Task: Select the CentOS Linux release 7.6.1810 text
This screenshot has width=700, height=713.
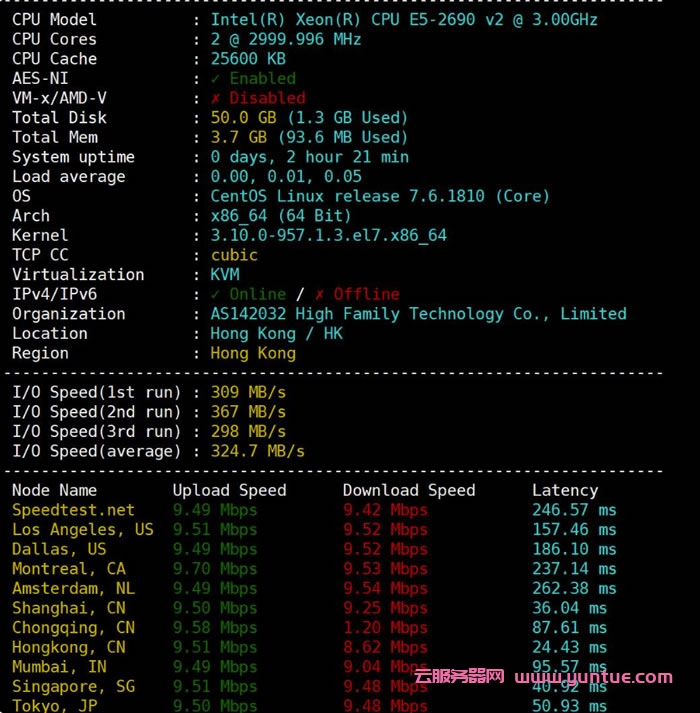Action: [380, 196]
